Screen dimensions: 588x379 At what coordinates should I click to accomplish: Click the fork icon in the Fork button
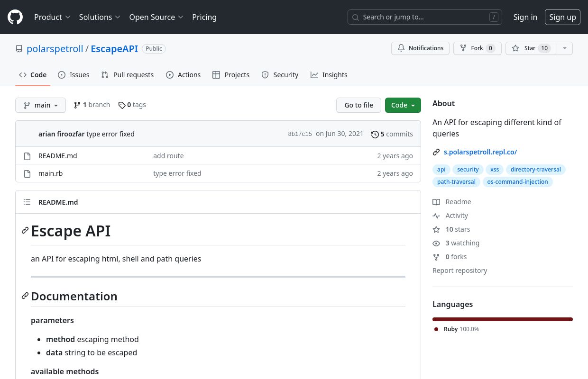click(x=463, y=48)
